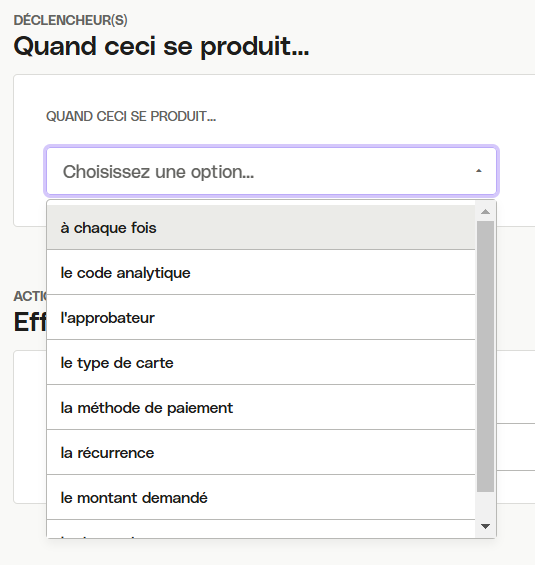Open the 'Choisissez une option...' combobox

(271, 171)
